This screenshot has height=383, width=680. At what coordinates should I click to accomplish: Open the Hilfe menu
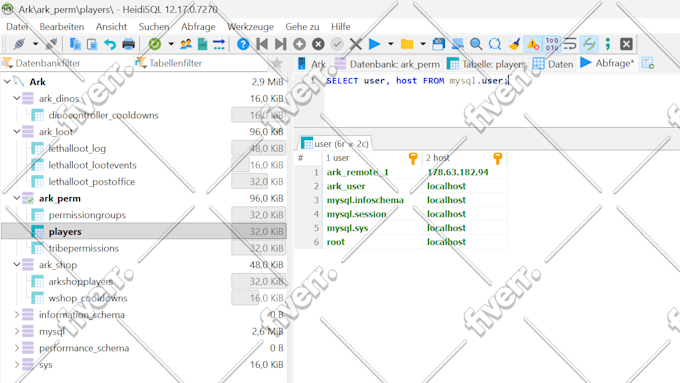[x=340, y=26]
